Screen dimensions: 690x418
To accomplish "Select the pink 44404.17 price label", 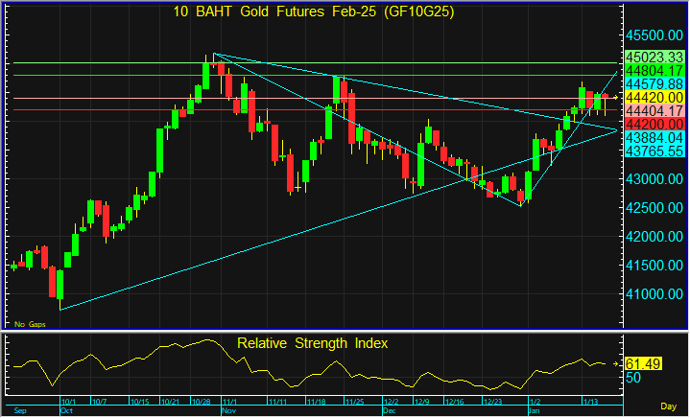I will [654, 110].
